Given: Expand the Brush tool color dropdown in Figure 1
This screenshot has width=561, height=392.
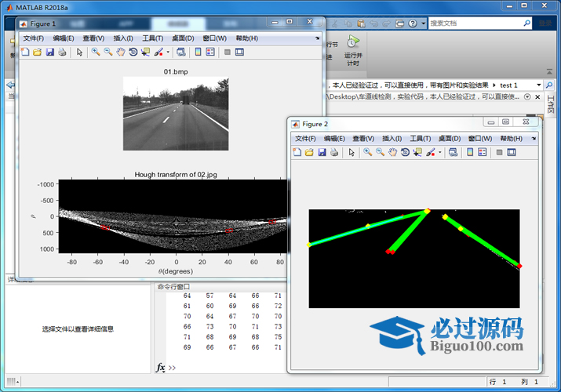Looking at the screenshot, I should click(x=167, y=53).
